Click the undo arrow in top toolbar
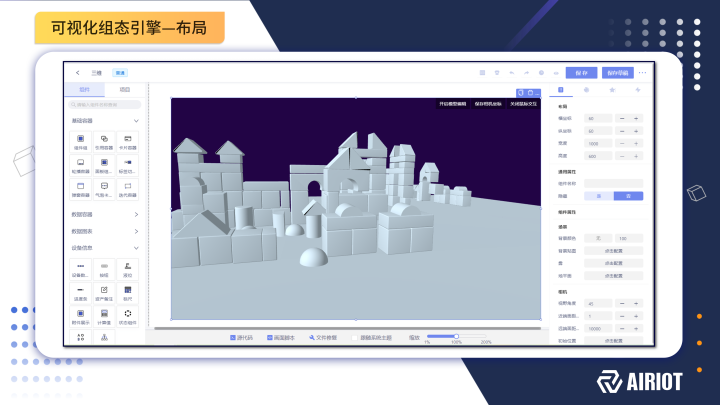Image resolution: width=720 pixels, height=405 pixels. 512,73
